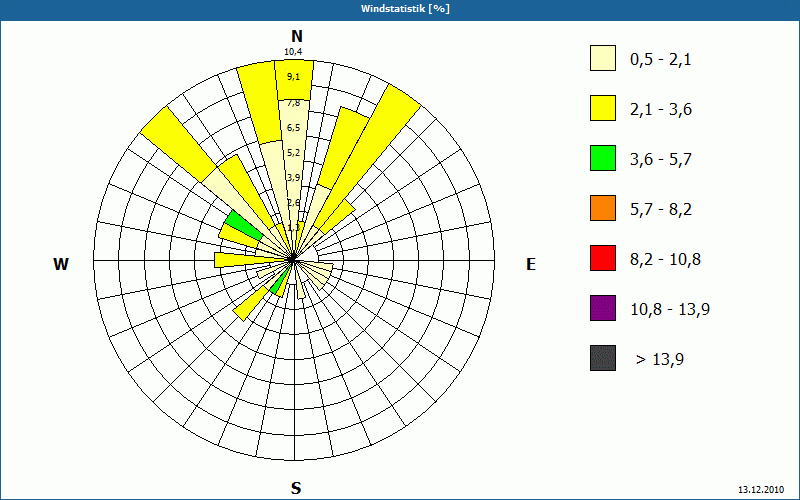Image resolution: width=800 pixels, height=500 pixels.
Task: Click the red 8,2 - 10,8 legend swatch
Action: point(603,258)
